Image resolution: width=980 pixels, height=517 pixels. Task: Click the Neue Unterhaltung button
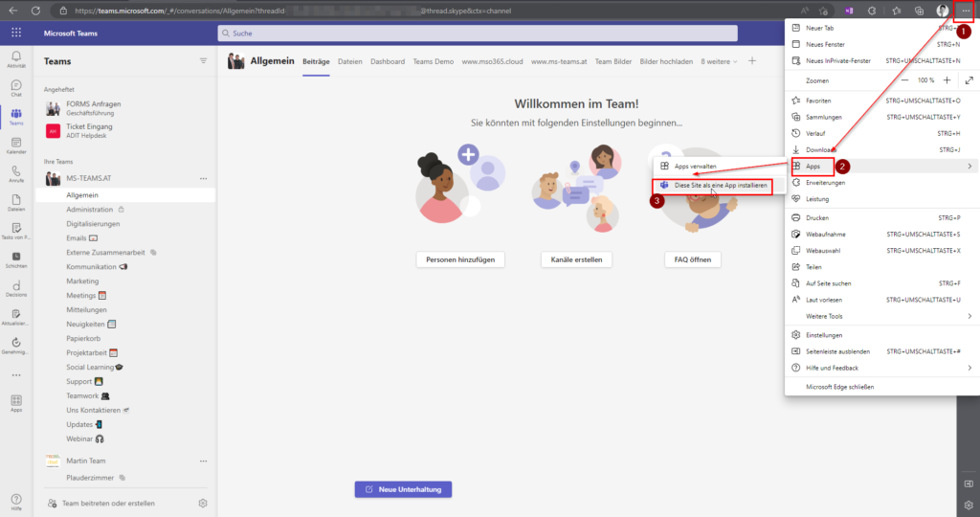[403, 489]
